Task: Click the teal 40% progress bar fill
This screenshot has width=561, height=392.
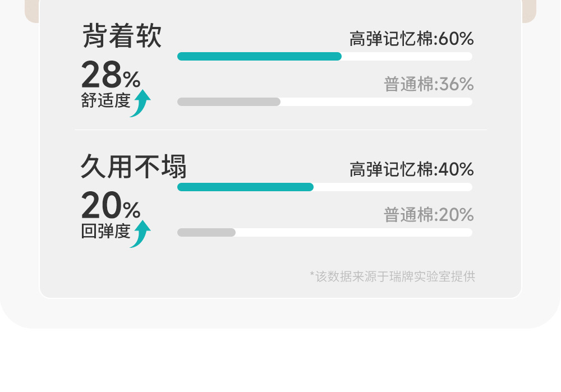Action: coord(245,187)
